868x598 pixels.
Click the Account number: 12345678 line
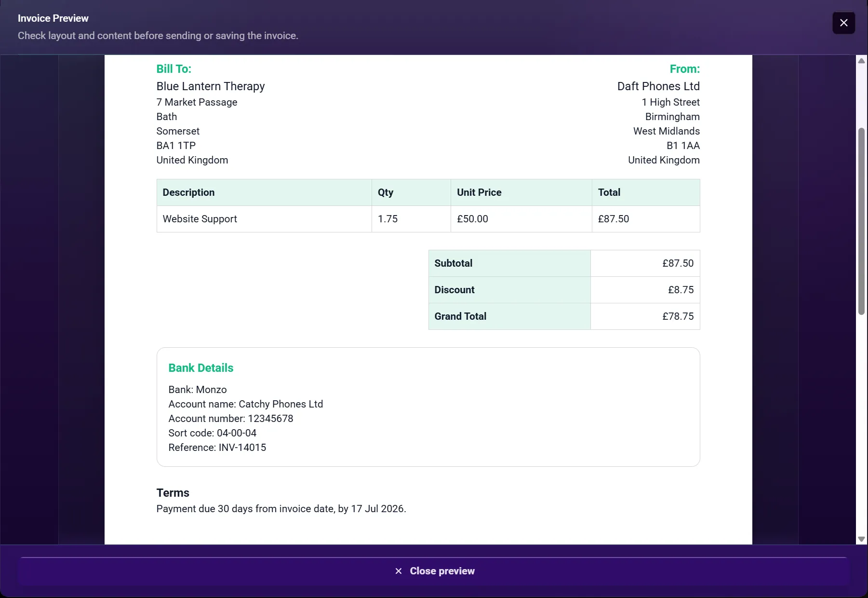(x=231, y=419)
